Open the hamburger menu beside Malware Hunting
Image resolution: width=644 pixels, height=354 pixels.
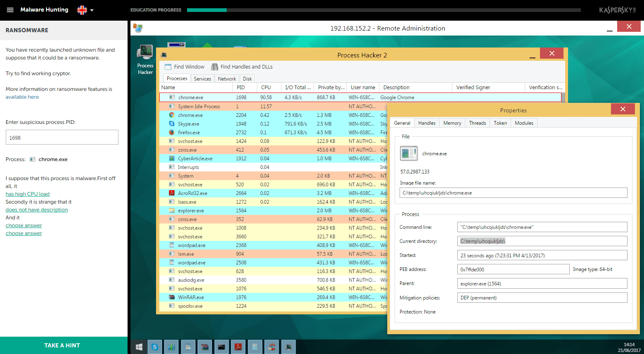pos(10,10)
